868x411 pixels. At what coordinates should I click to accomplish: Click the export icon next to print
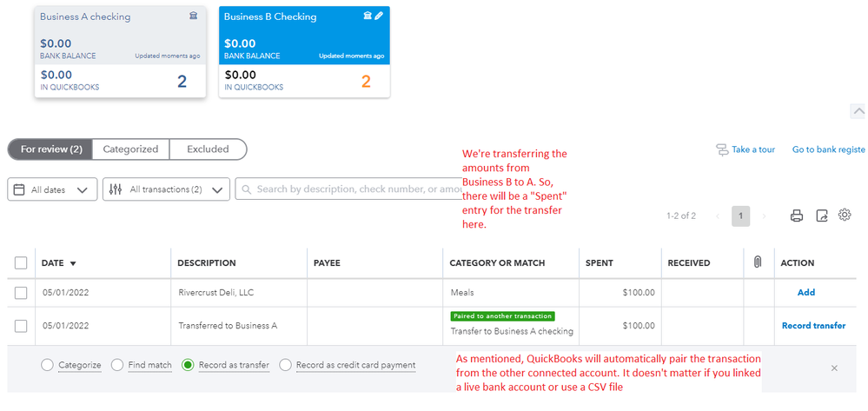(822, 216)
